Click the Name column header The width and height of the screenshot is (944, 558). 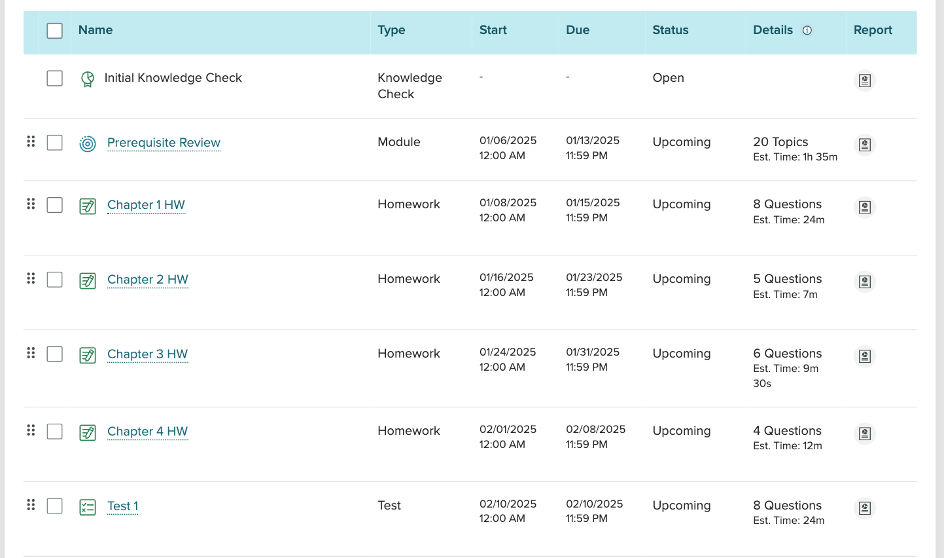(x=95, y=30)
